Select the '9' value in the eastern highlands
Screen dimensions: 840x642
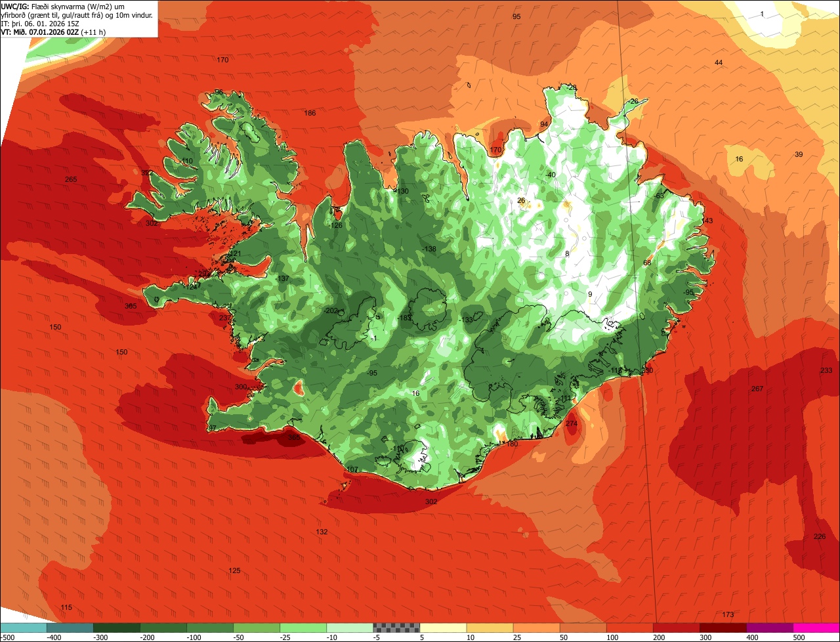pos(590,294)
